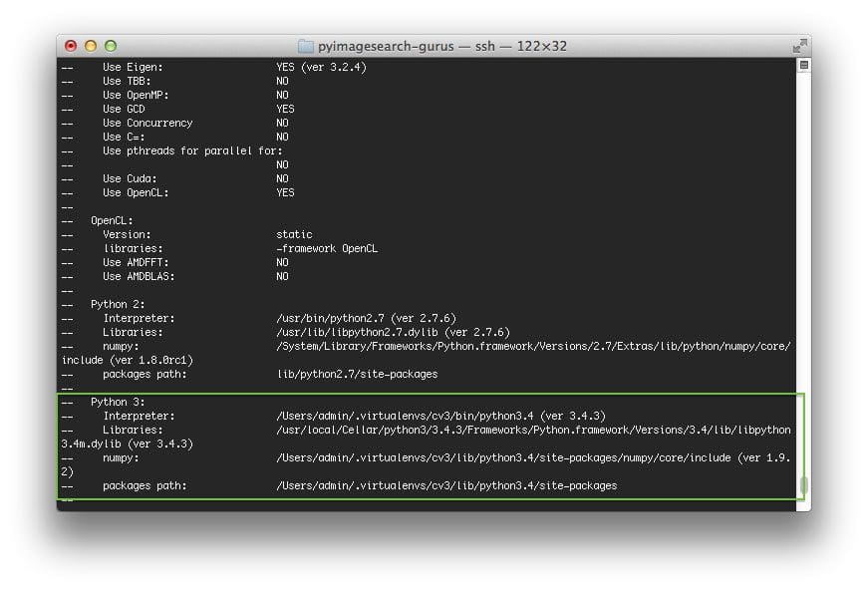The width and height of the screenshot is (868, 590).
Task: Click the 'Use OpenCL:' label
Action: [x=136, y=192]
